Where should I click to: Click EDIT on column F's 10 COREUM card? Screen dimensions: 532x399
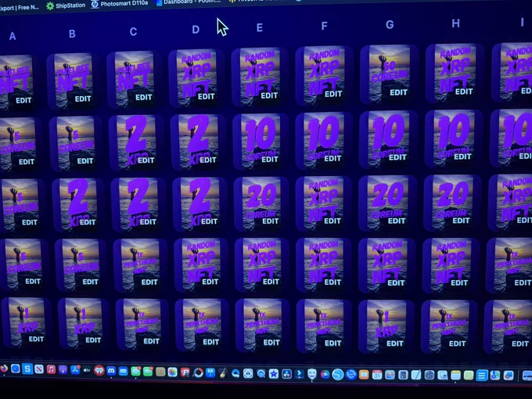(x=332, y=159)
